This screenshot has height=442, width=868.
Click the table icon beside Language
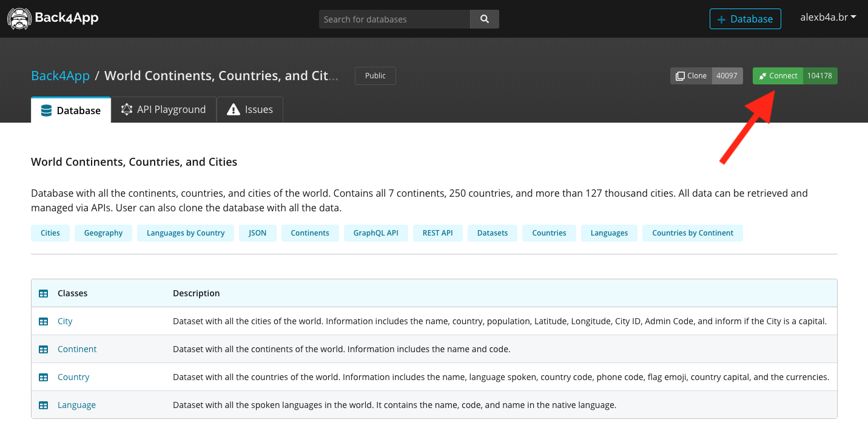(x=43, y=405)
